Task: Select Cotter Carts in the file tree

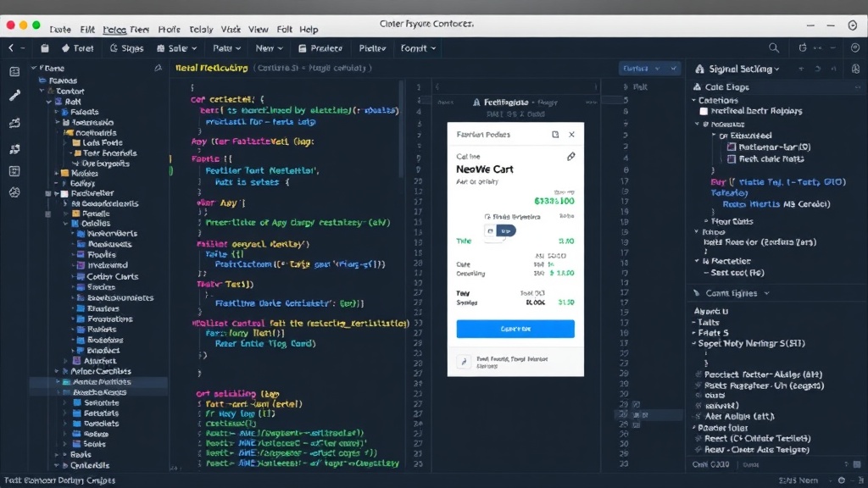Action: pyautogui.click(x=113, y=276)
